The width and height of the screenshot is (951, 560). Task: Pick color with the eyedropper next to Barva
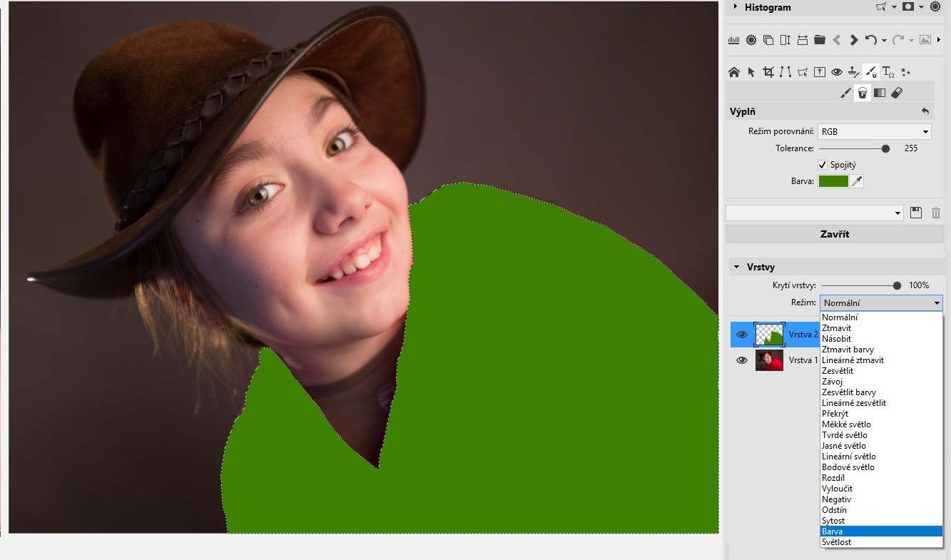click(857, 181)
